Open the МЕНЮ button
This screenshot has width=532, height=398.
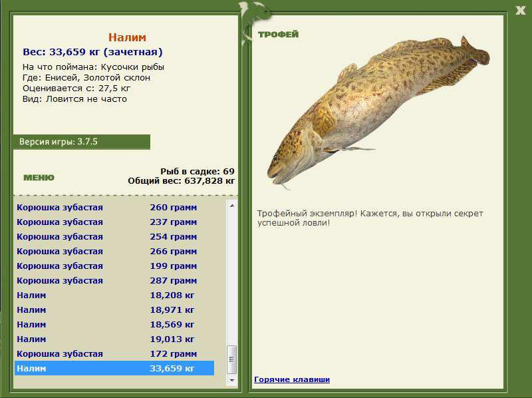[x=39, y=178]
